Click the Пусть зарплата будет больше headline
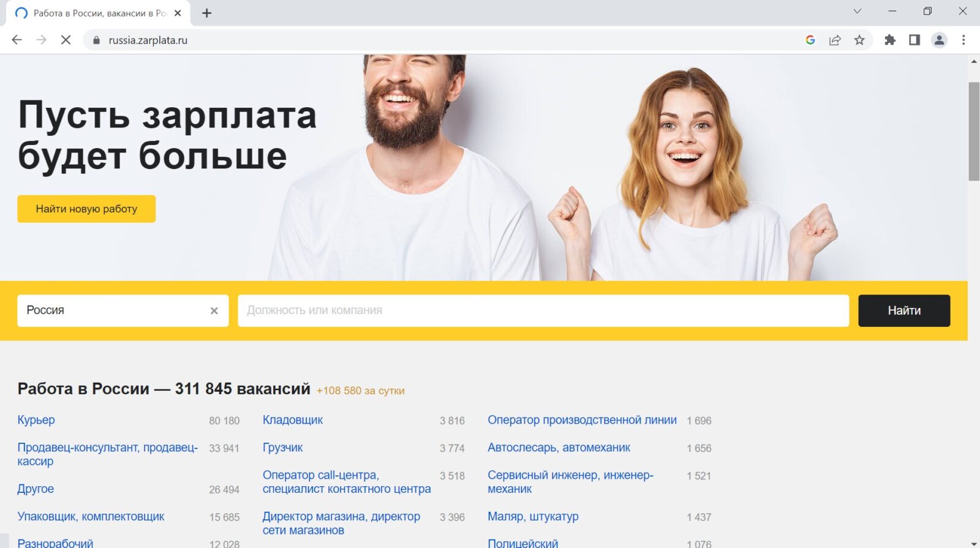Screen dimensions: 980x548 pyautogui.click(x=167, y=135)
